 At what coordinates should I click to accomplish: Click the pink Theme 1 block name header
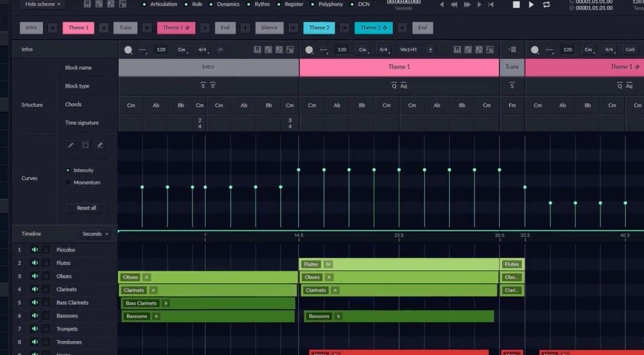click(399, 67)
